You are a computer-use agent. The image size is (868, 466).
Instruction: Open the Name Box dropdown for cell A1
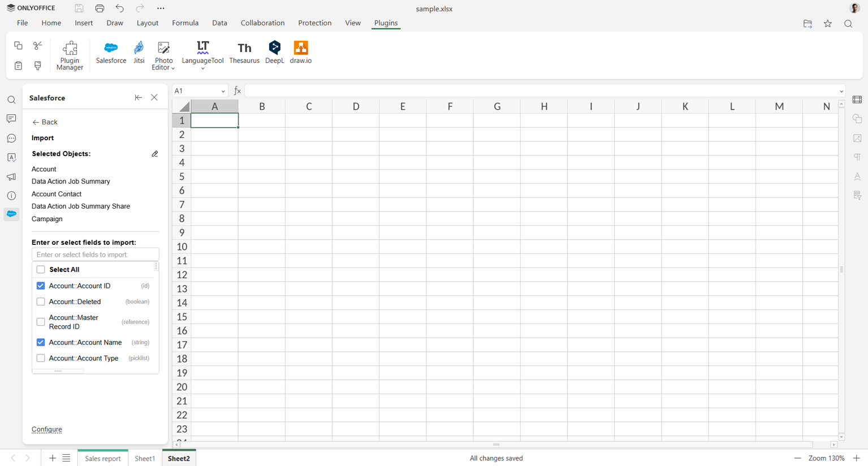(x=223, y=91)
